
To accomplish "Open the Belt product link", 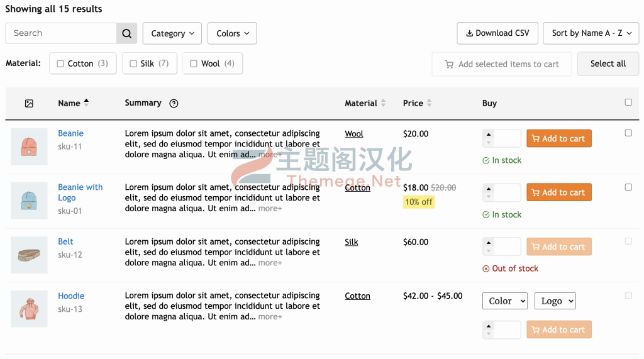I will click(65, 241).
